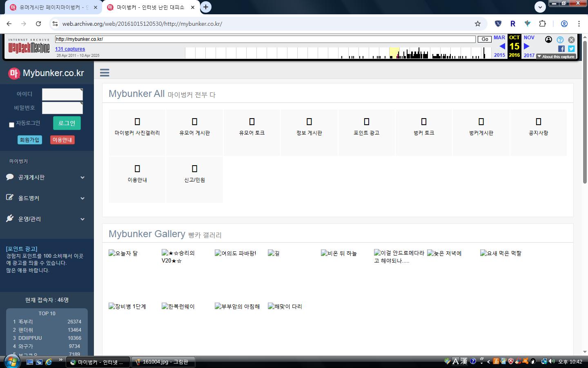Go to previous capture arrow (MAR)
588x368 pixels.
tap(502, 46)
